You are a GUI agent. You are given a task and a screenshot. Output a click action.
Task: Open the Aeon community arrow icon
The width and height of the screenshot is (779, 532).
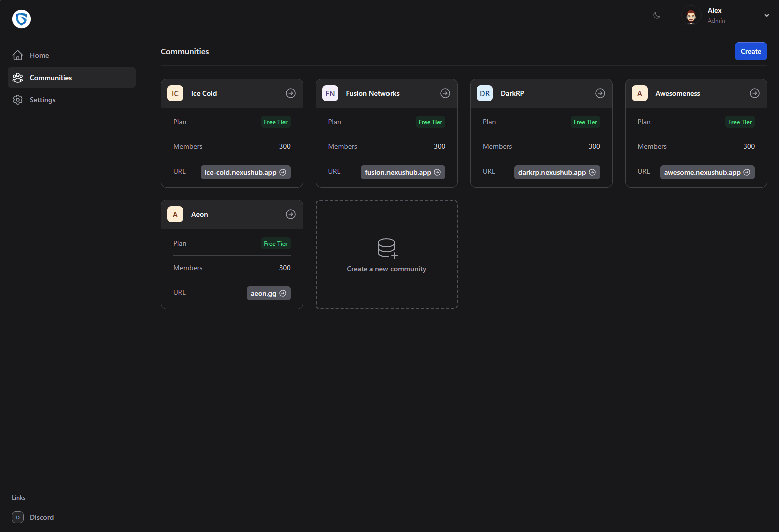291,214
